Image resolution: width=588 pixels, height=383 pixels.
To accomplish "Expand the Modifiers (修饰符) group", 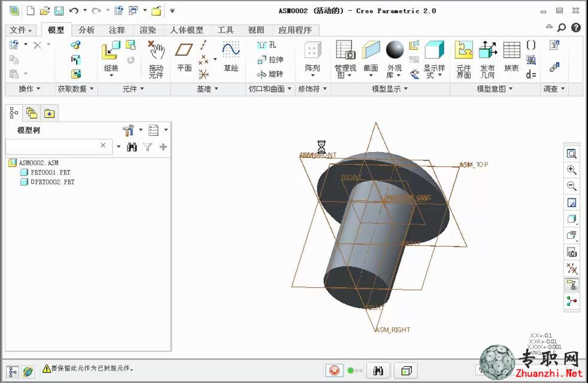I will point(313,89).
